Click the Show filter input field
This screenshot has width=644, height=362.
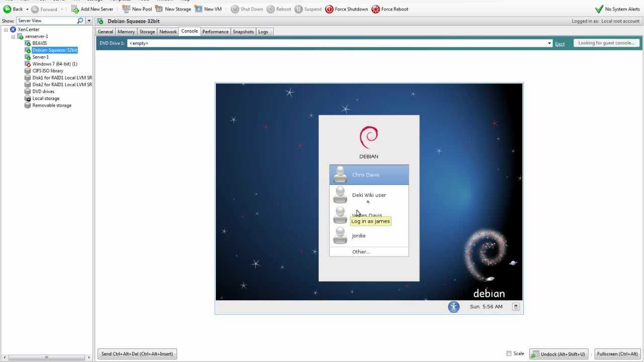(46, 21)
